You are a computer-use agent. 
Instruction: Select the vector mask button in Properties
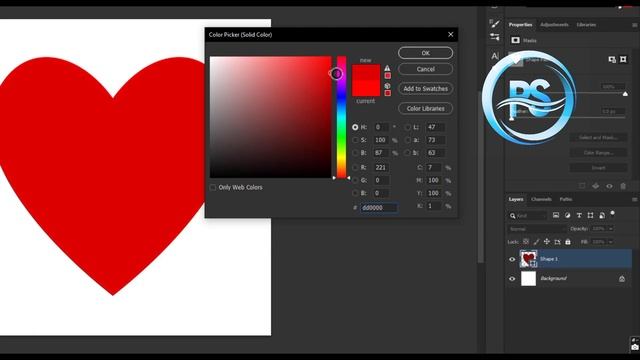pyautogui.click(x=623, y=60)
